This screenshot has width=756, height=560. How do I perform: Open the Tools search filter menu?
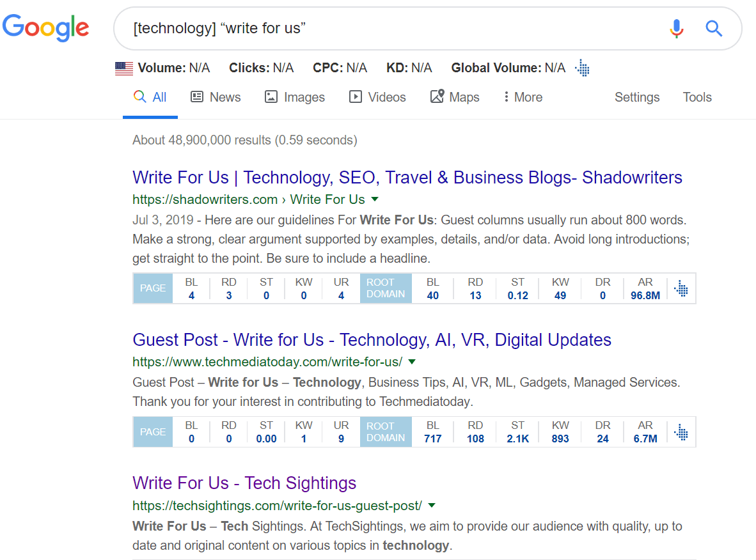[x=697, y=97]
